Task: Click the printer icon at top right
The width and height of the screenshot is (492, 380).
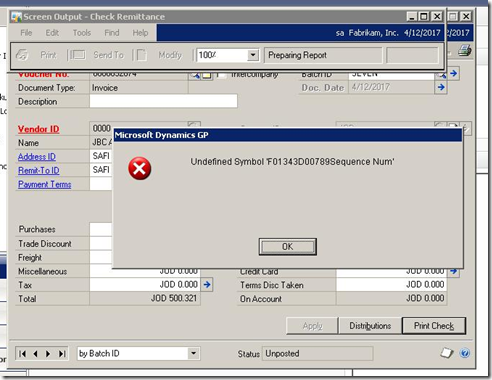Action: [x=464, y=51]
